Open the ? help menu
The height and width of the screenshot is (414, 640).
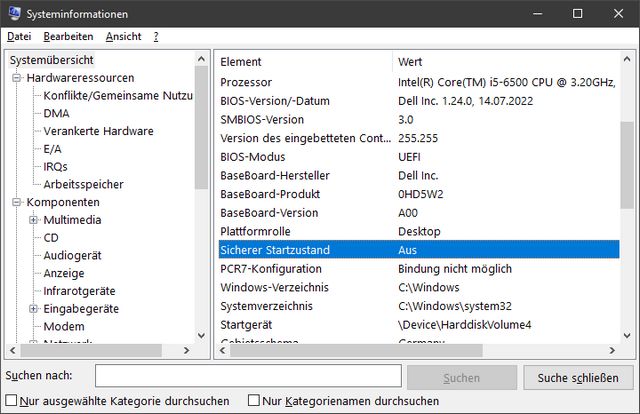pyautogui.click(x=156, y=36)
